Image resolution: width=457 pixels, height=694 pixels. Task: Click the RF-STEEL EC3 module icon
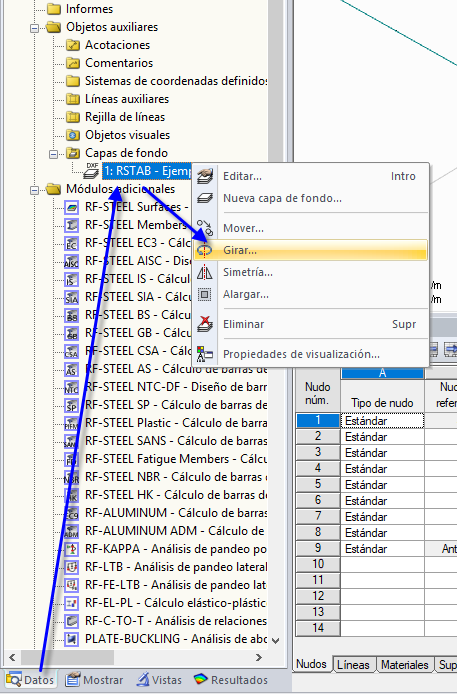(72, 243)
